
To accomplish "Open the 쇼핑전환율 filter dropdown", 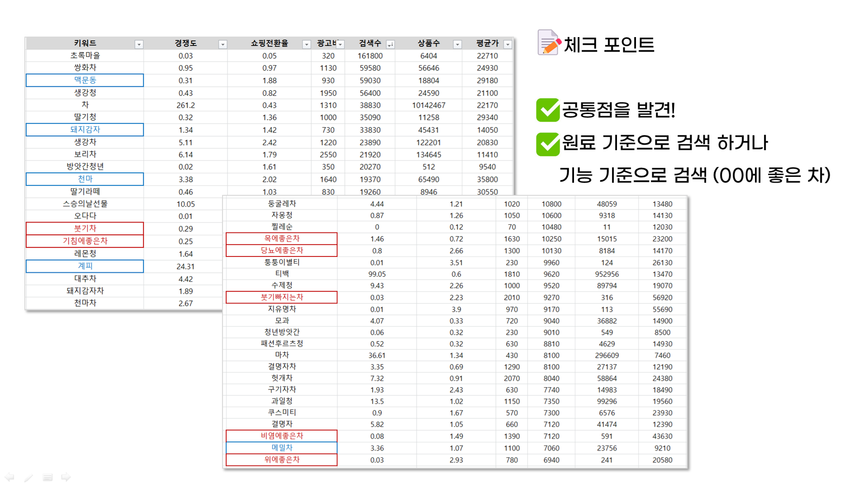I will (x=307, y=44).
